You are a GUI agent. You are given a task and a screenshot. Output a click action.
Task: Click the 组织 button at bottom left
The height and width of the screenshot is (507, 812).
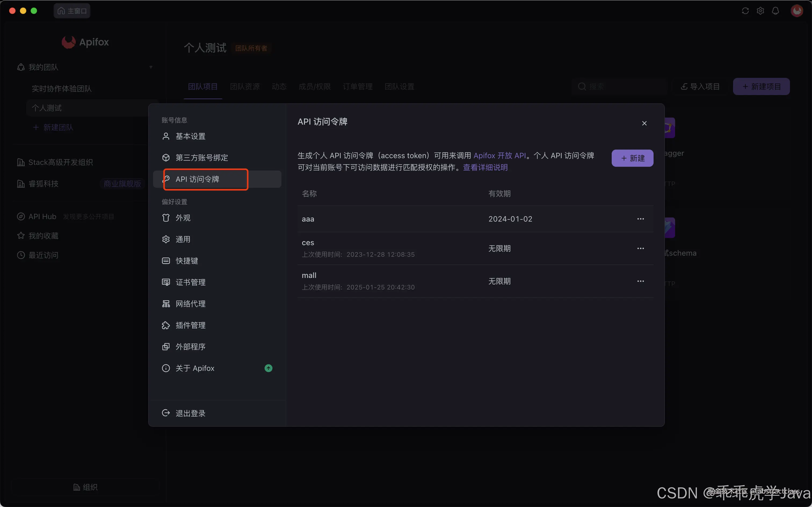click(85, 487)
